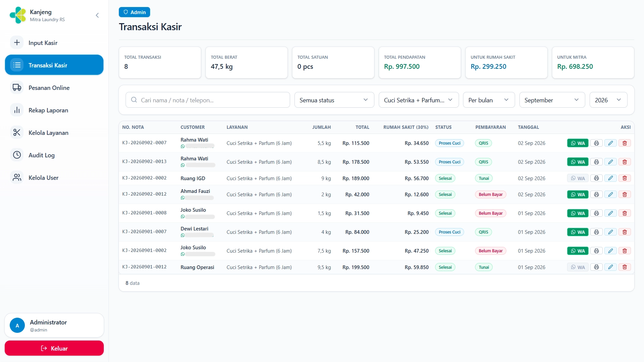Image resolution: width=644 pixels, height=362 pixels.
Task: Click the Kanjeng logo icon
Action: [x=18, y=15]
